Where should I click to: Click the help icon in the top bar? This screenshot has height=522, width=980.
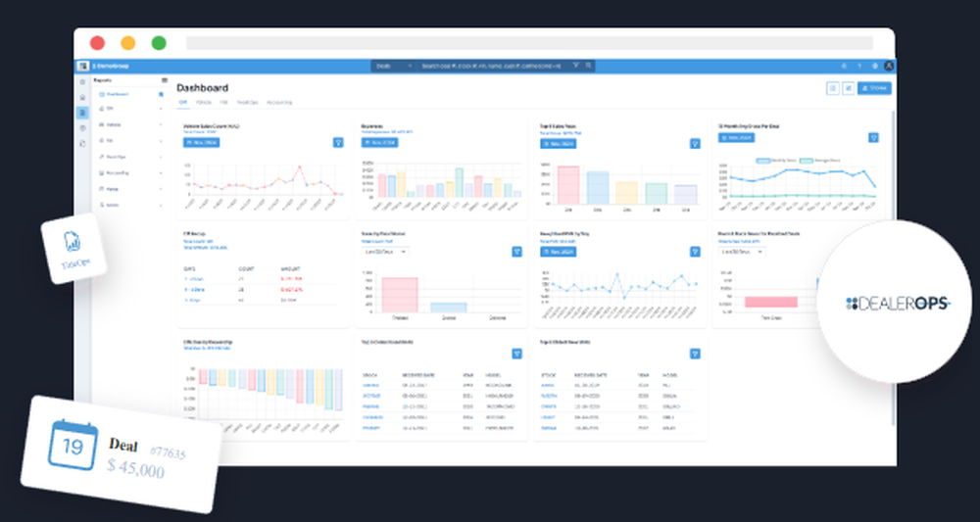click(x=859, y=66)
